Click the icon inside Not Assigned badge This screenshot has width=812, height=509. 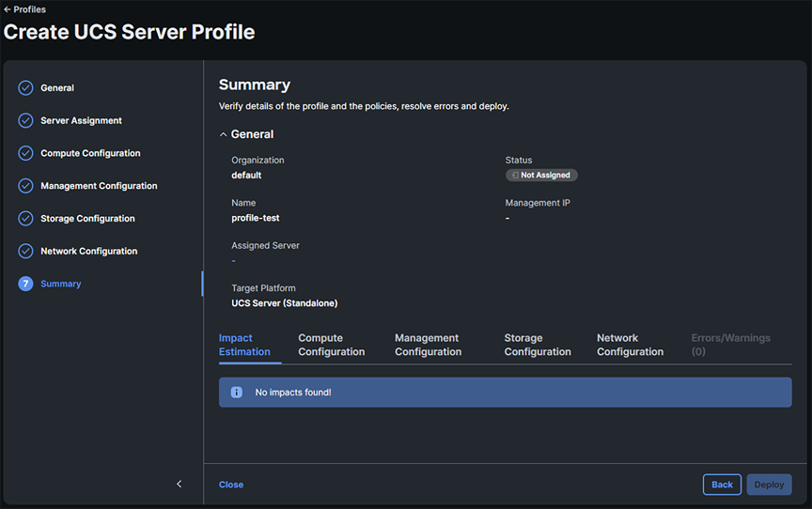coord(515,176)
